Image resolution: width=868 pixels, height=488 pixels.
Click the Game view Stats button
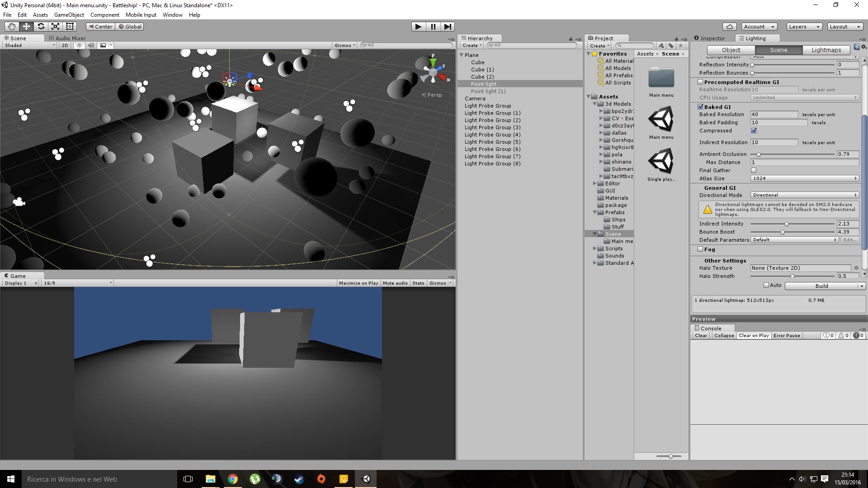(x=419, y=283)
